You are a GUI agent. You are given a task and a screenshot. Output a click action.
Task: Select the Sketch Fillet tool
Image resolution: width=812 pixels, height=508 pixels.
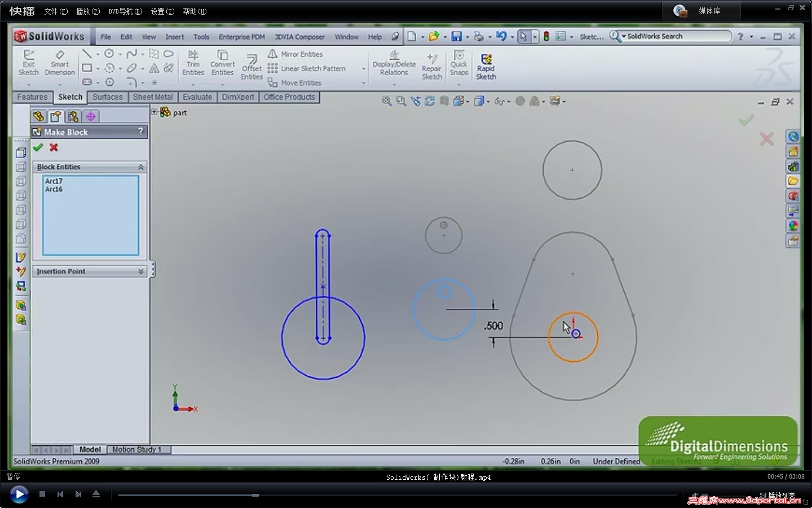(x=131, y=82)
